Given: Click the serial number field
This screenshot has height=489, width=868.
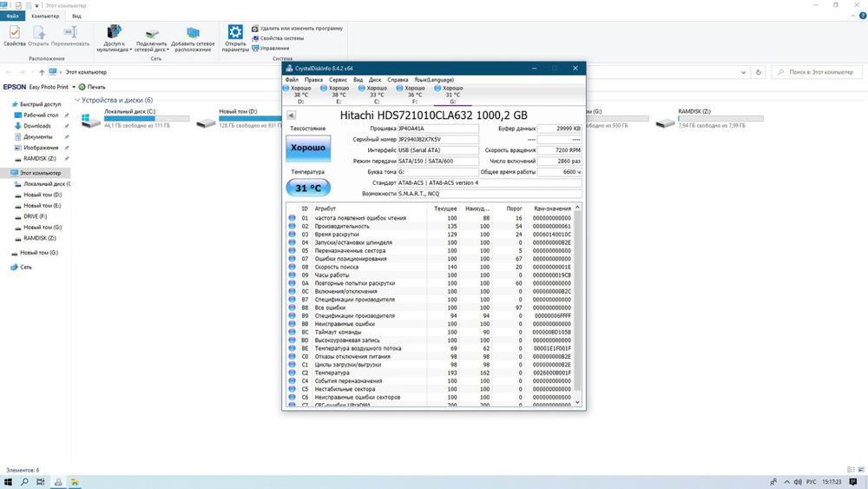Looking at the screenshot, I should click(437, 140).
